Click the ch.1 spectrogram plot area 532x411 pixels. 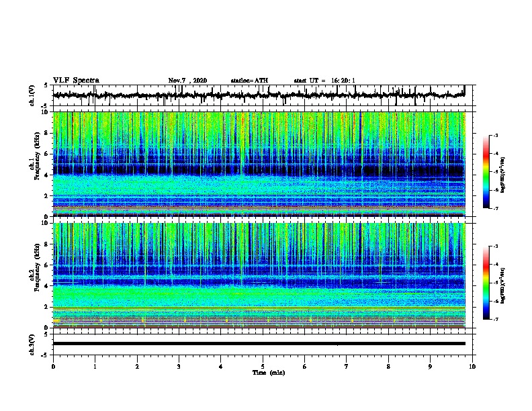tap(259, 164)
